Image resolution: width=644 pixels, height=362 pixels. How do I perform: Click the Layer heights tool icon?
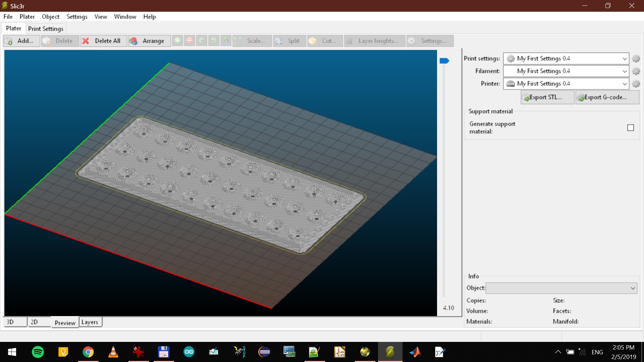tap(351, 41)
